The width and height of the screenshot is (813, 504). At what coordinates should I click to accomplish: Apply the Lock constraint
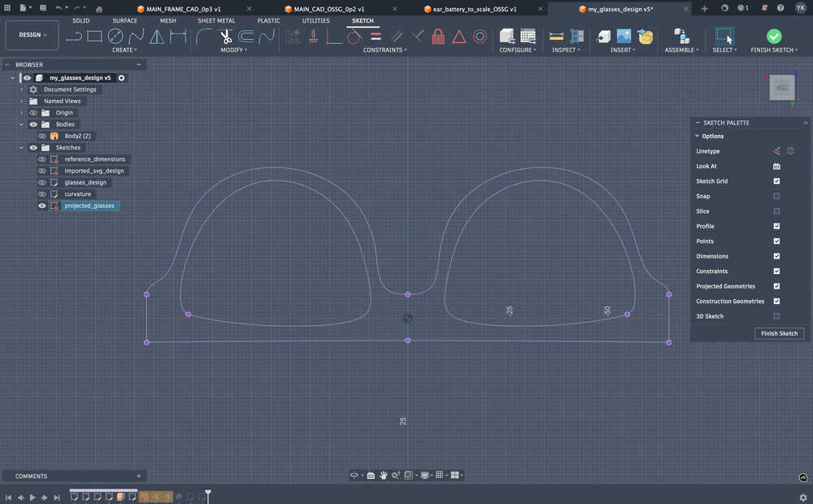[x=438, y=37]
